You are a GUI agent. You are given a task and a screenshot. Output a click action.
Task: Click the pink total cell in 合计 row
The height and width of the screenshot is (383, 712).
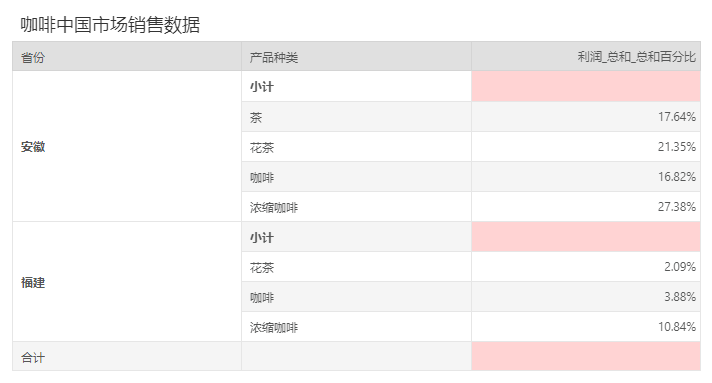[586, 357]
